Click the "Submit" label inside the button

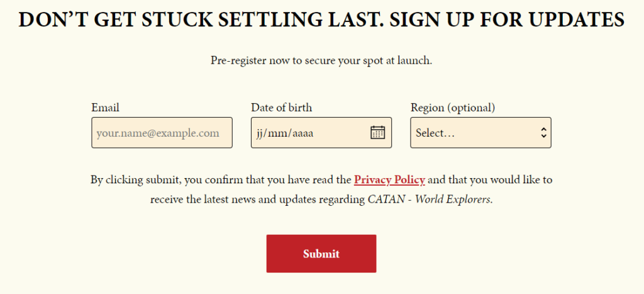(321, 254)
